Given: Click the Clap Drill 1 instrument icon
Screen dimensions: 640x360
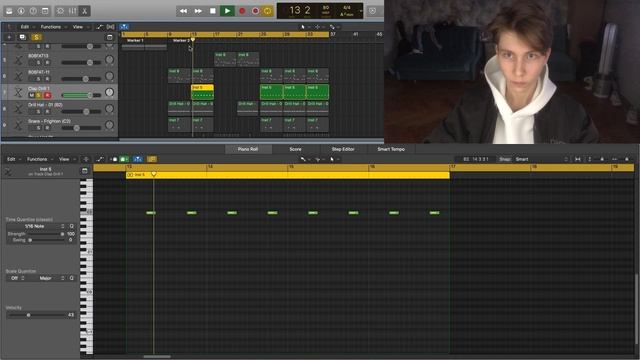Looking at the screenshot, I should [18, 92].
